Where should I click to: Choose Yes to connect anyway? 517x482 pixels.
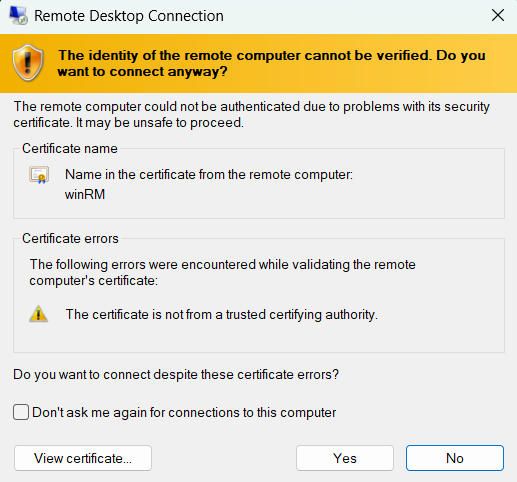click(345, 458)
